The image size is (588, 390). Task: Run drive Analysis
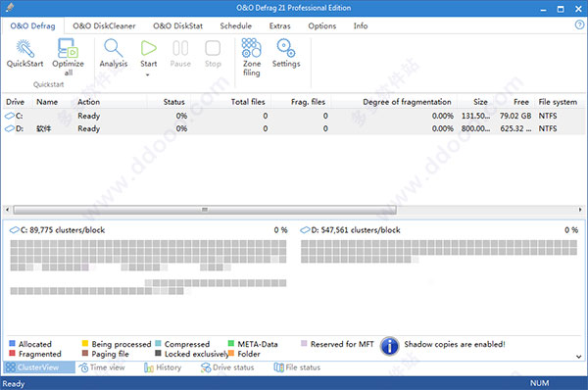click(x=114, y=53)
